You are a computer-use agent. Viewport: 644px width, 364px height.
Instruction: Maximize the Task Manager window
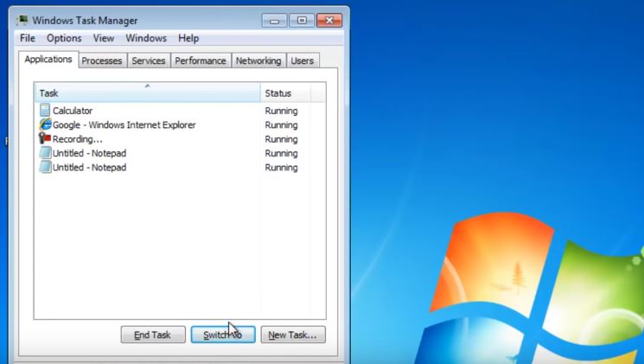click(x=302, y=21)
